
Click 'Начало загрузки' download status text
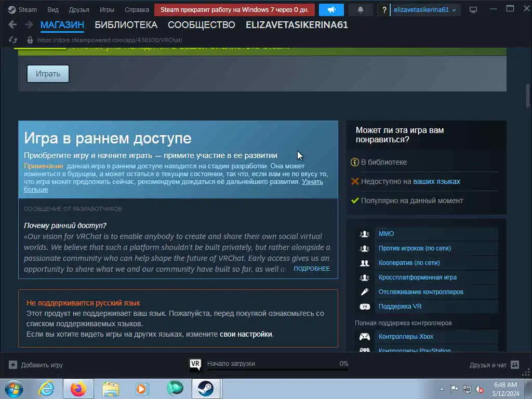coord(231,363)
